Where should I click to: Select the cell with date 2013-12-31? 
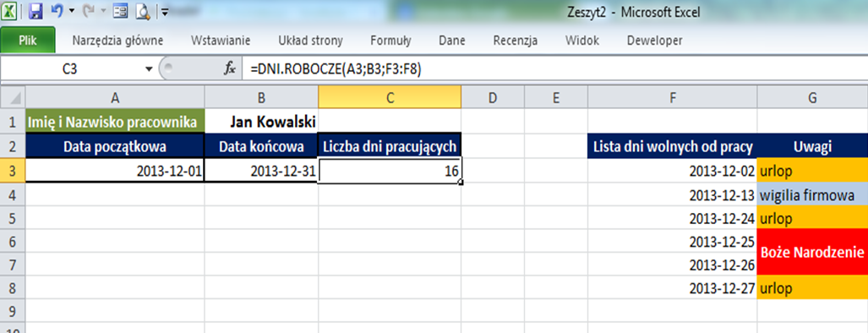pos(261,171)
